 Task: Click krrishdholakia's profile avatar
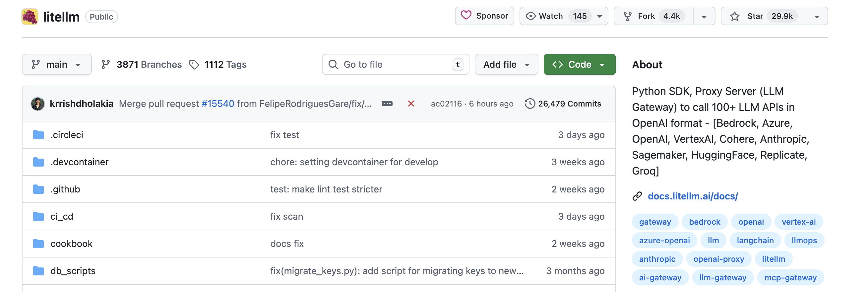pyautogui.click(x=38, y=104)
